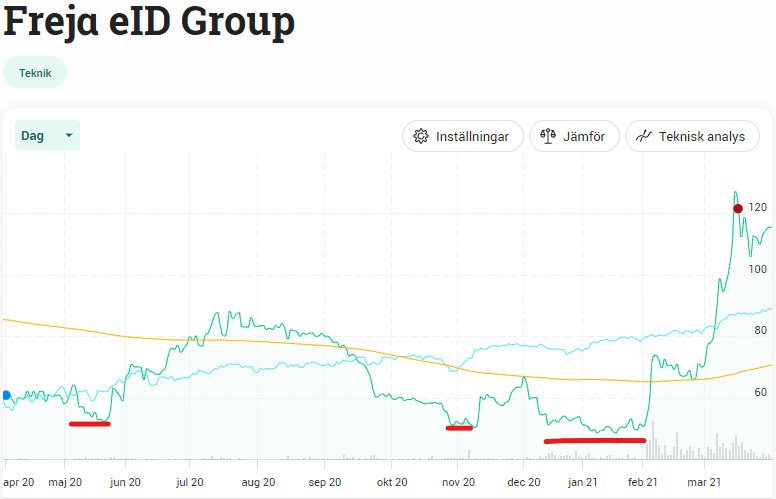776x499 pixels.
Task: Click the arrow beside Dag
Action: point(68,135)
